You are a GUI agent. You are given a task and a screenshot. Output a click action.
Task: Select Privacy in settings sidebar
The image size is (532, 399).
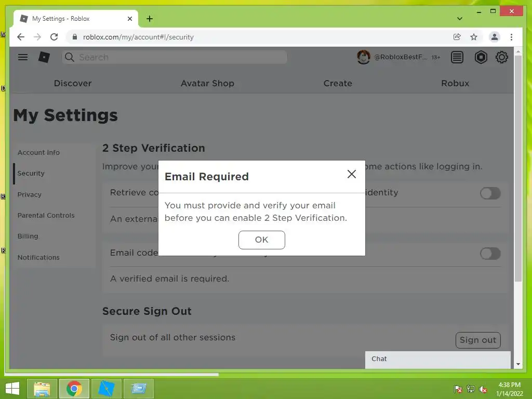tap(30, 194)
